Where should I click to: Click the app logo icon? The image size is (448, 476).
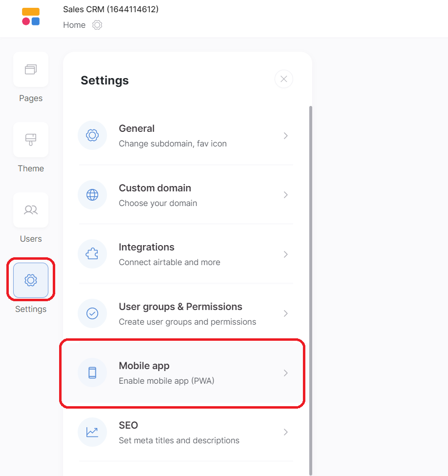click(x=31, y=17)
